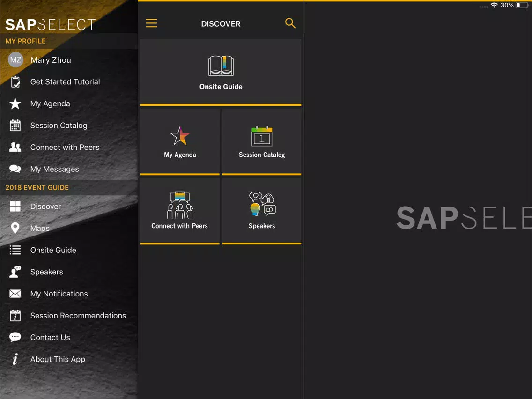Click the My Agenda star icon in sidebar
Screen dimensions: 532x399
15,103
